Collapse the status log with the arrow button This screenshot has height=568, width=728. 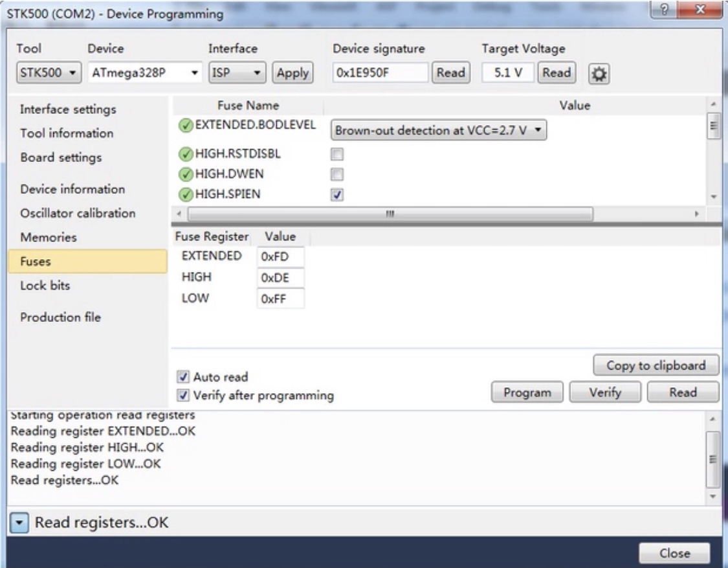19,523
